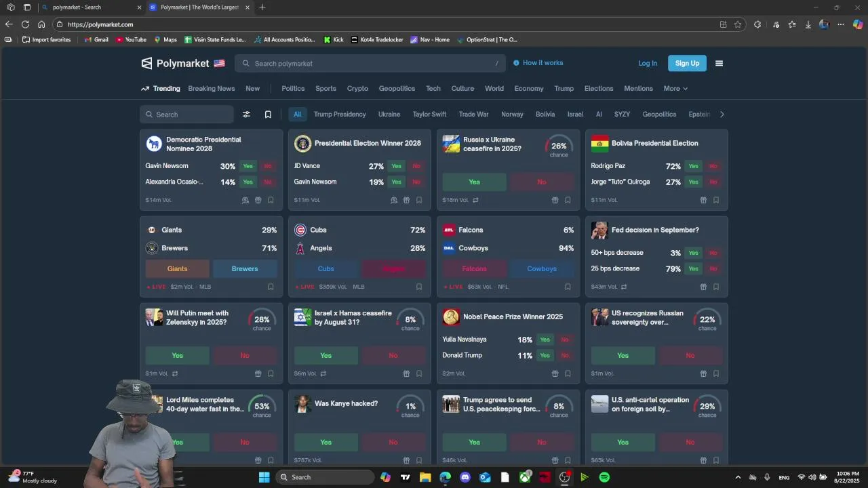Bookmark the Giants vs Brewers game

[271, 287]
